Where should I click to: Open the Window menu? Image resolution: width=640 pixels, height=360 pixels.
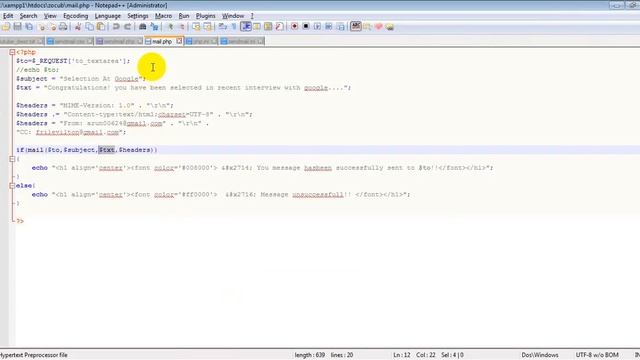tap(233, 16)
